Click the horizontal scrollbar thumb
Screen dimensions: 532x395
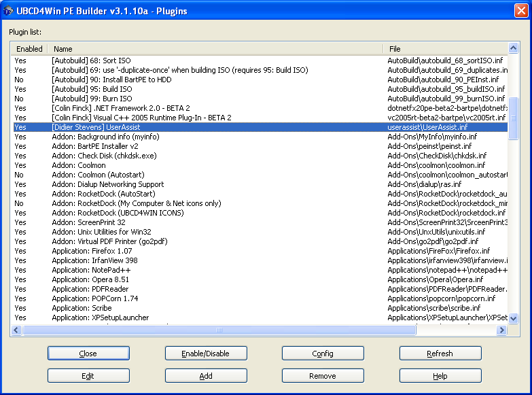pyautogui.click(x=219, y=330)
